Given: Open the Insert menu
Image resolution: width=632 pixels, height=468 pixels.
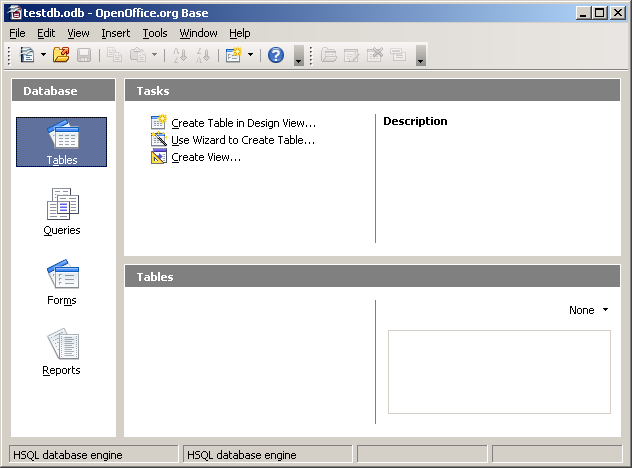Looking at the screenshot, I should pos(116,33).
